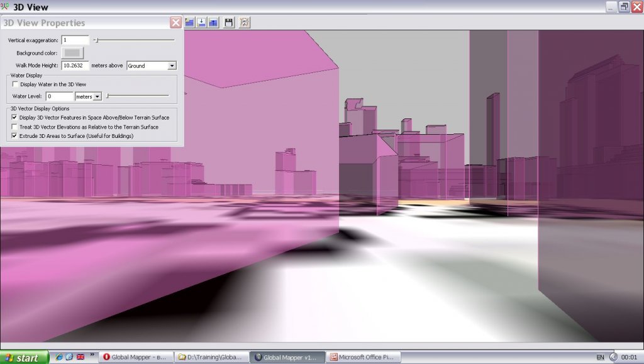Check Treat 3D Vector Elevations as Relative
Screen dimensions: 644x364
tap(16, 127)
